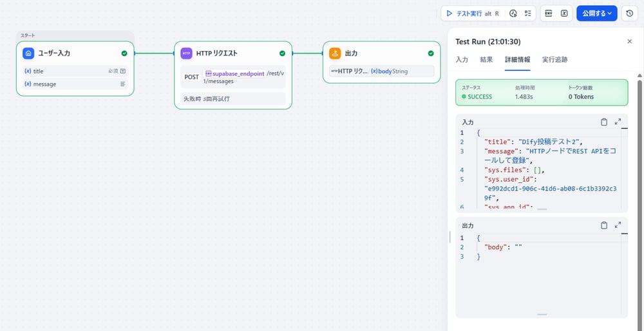The width and height of the screenshot is (644, 331).
Task: Open the version history icon
Action: pyautogui.click(x=630, y=13)
